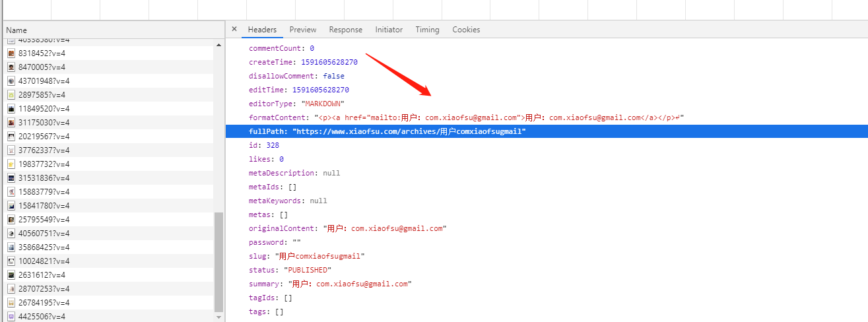The height and width of the screenshot is (322, 868).
Task: Open the Timing tab
Action: pos(427,30)
